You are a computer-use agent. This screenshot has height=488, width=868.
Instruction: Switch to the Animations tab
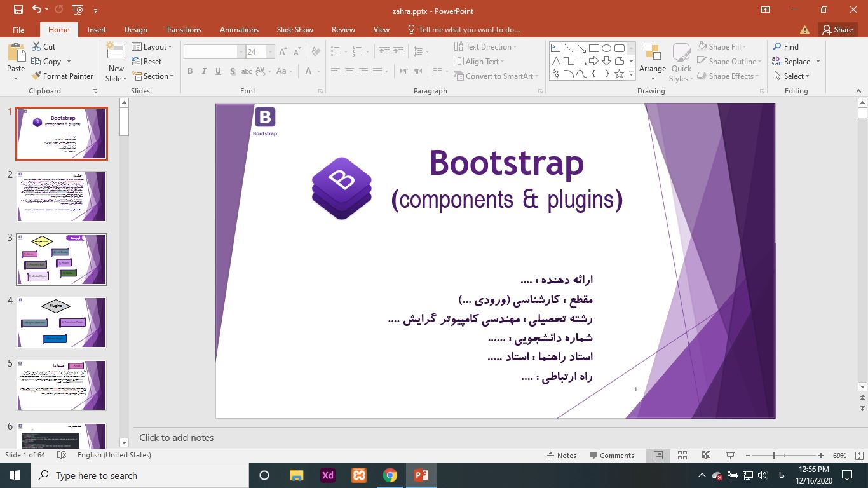click(239, 30)
